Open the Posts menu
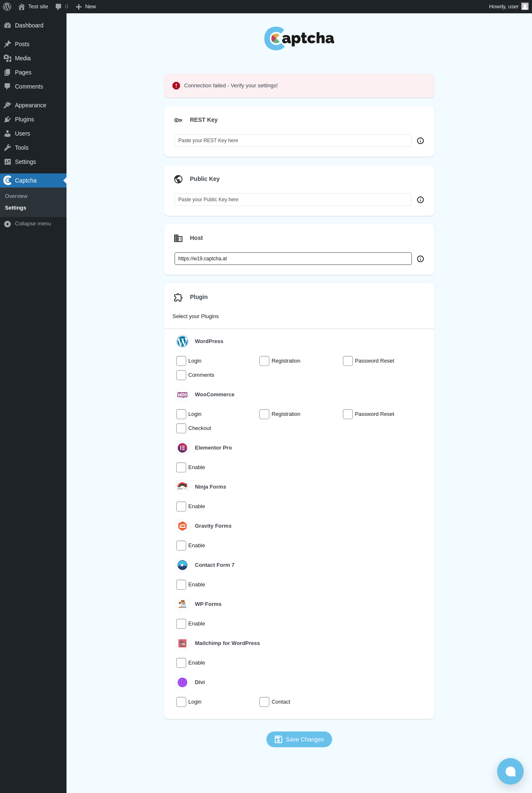 point(33,44)
